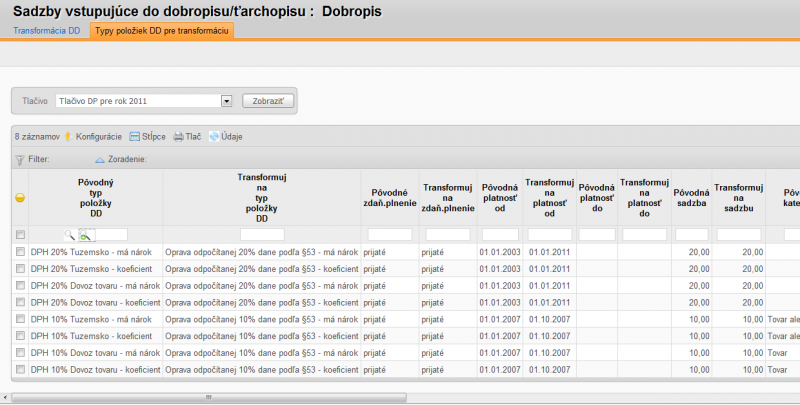Toggle the select-all checkbox in filter row
The image size is (800, 405).
point(20,235)
